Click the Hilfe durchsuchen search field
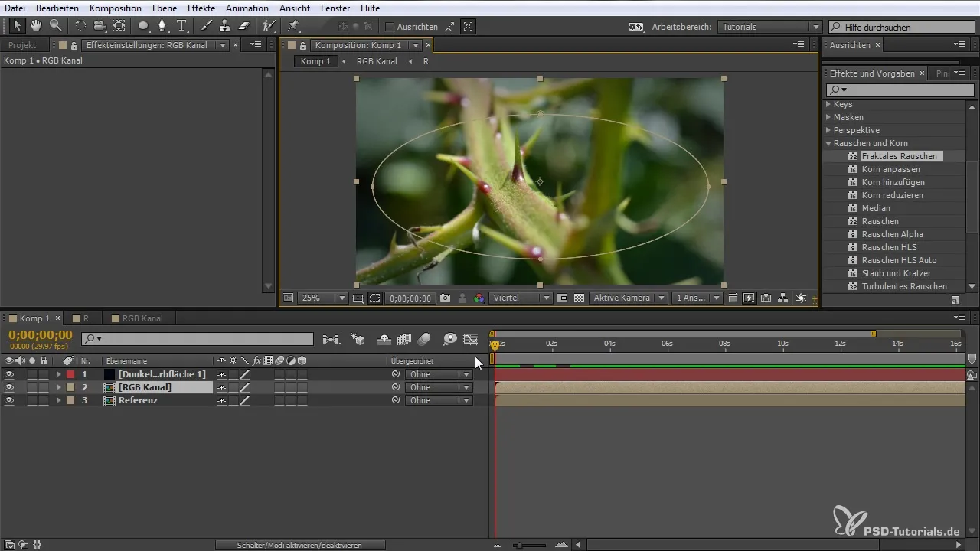This screenshot has width=980, height=551. coord(902,27)
